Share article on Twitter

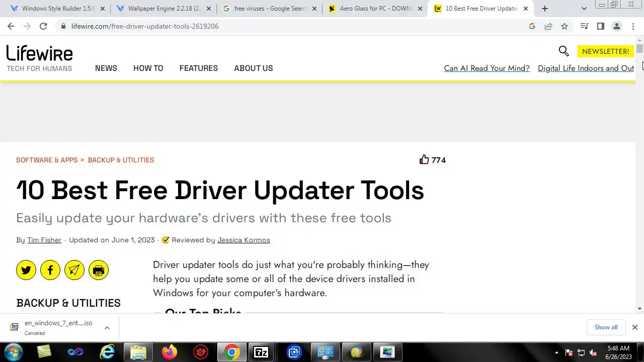pyautogui.click(x=26, y=270)
